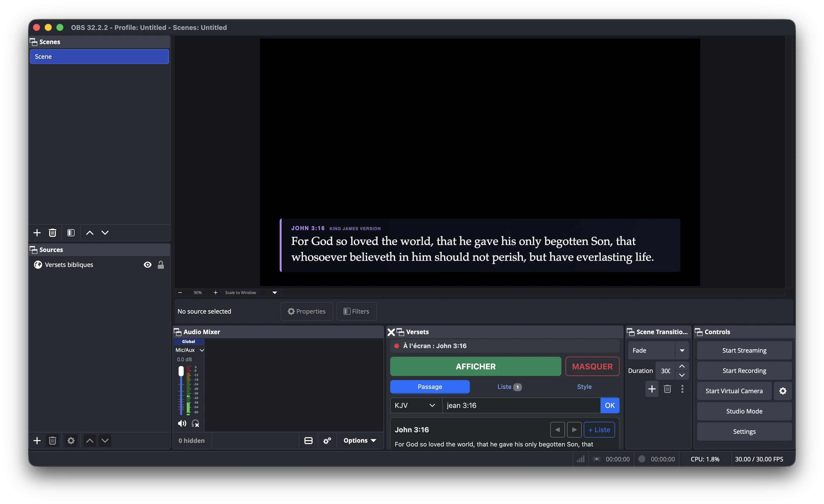Click the + Liste button

coord(599,430)
